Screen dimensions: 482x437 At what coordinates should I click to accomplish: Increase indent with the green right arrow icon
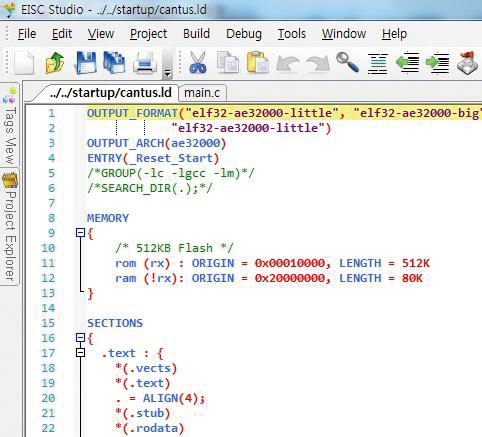pyautogui.click(x=437, y=63)
